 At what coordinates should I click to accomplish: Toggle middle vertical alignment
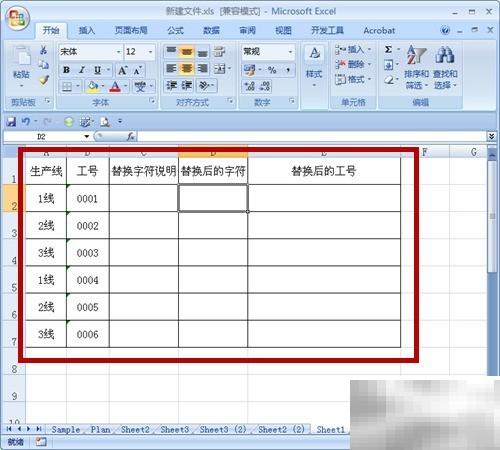click(186, 51)
